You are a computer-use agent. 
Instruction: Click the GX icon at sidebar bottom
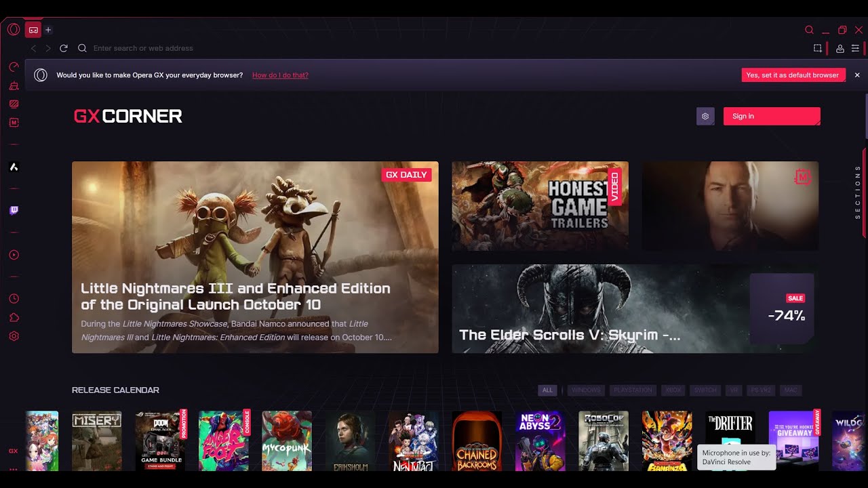(x=14, y=451)
